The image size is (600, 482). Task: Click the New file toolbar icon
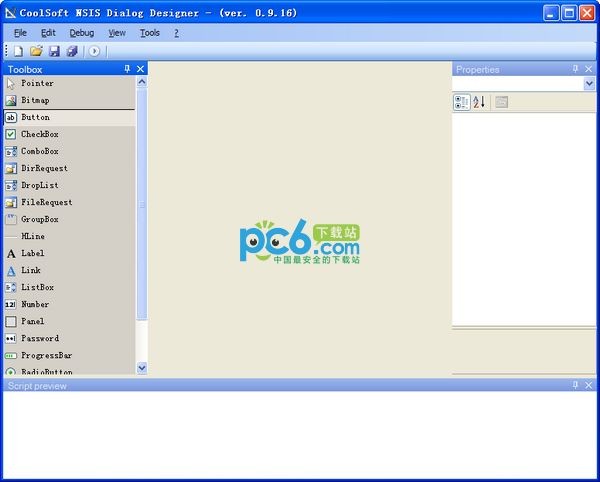click(18, 51)
